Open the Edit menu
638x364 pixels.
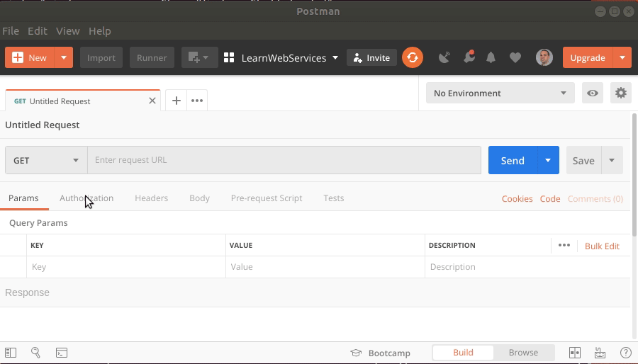[x=38, y=31]
